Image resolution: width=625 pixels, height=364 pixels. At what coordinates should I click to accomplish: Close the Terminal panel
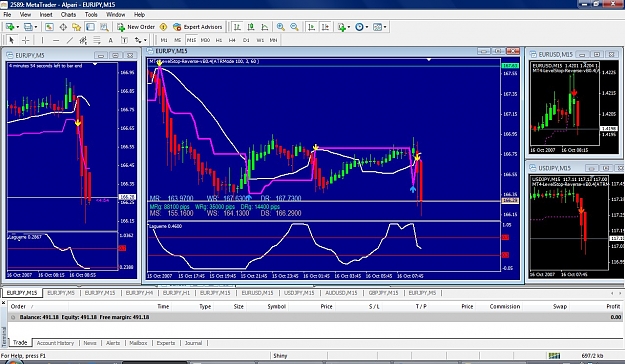3,303
